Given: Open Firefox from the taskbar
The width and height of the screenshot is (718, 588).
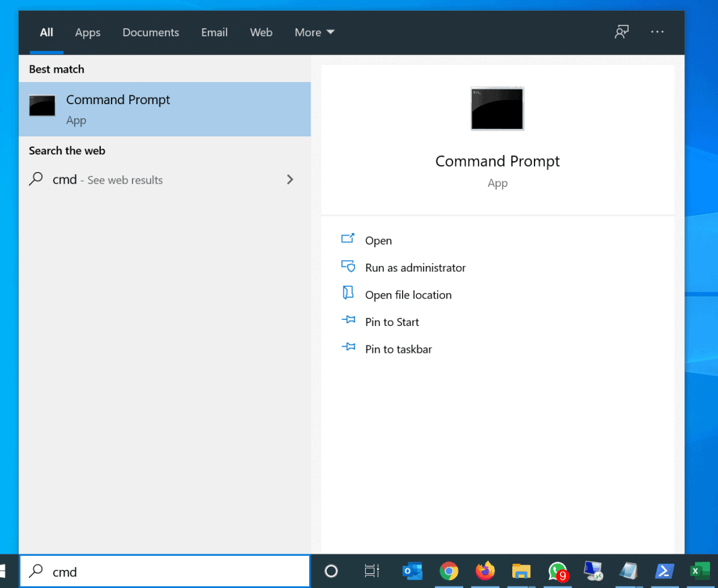Looking at the screenshot, I should [485, 571].
